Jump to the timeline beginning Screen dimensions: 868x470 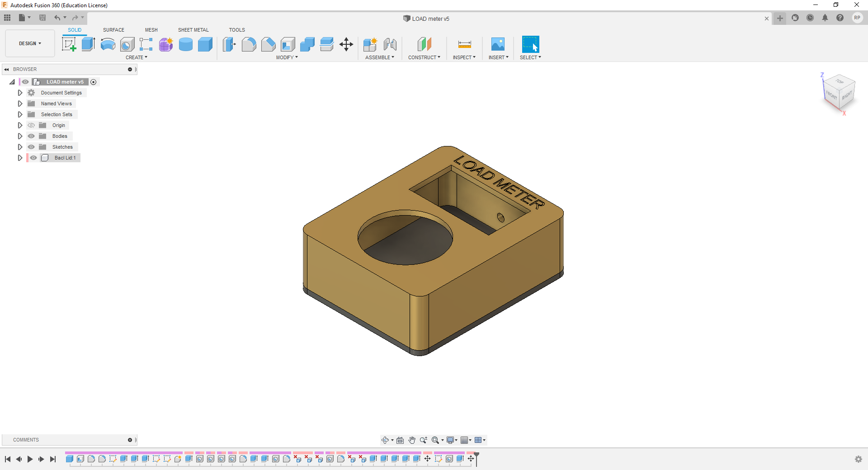pyautogui.click(x=8, y=459)
